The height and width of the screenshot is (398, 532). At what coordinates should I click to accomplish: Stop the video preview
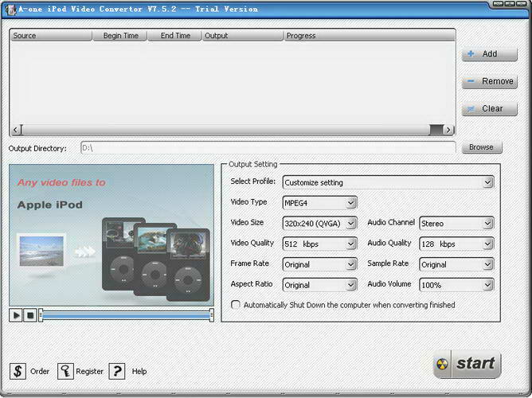pyautogui.click(x=29, y=315)
